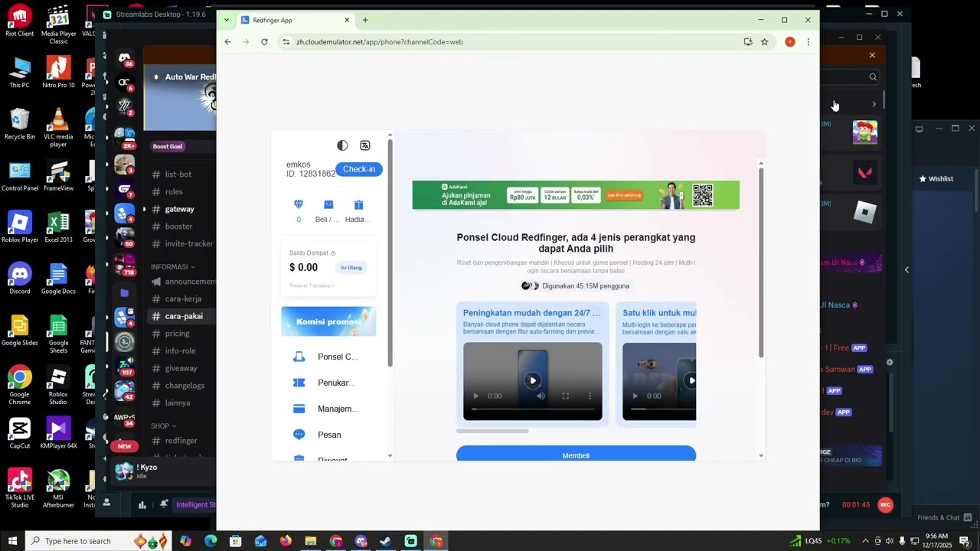Open Windows Start menu
This screenshot has height=551, width=980.
(x=12, y=541)
